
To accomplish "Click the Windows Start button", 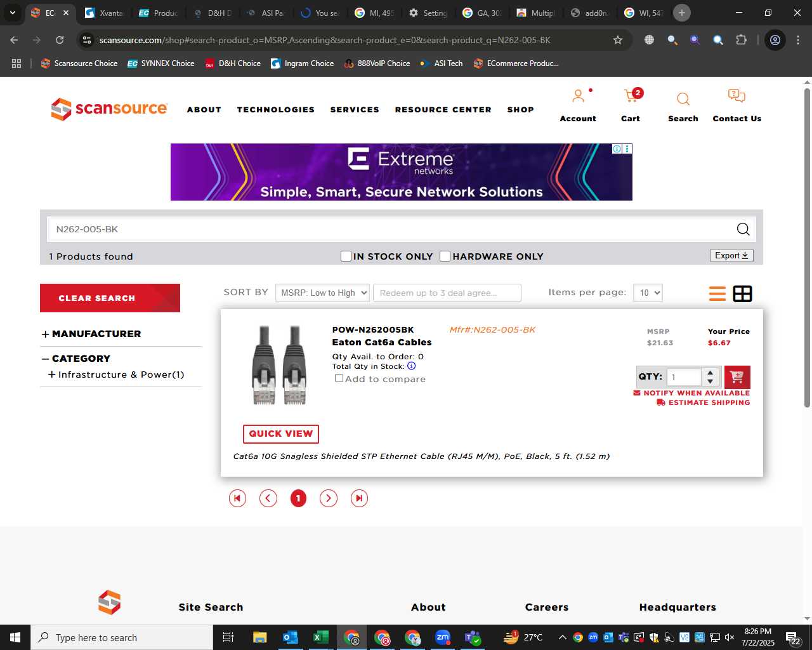I will 15,637.
